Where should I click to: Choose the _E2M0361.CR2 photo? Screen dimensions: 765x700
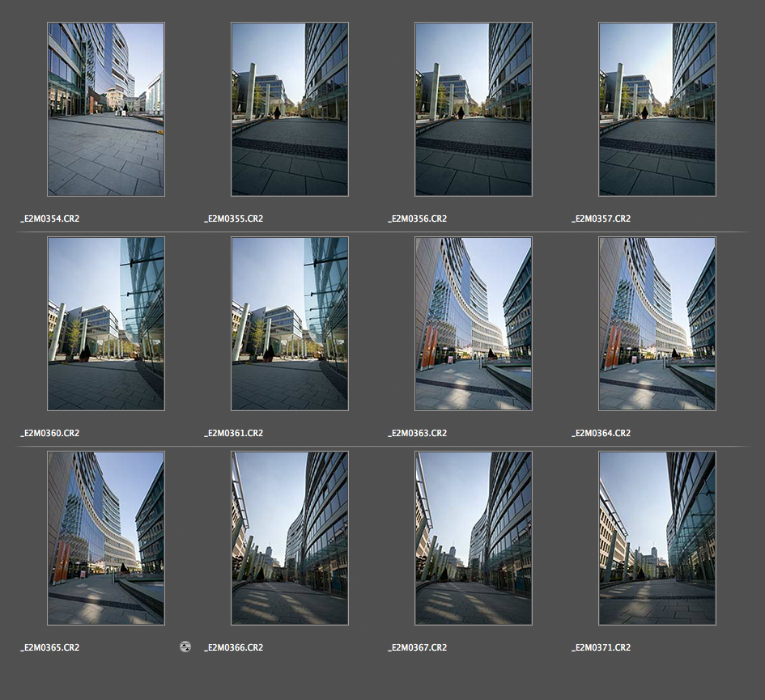pos(290,324)
